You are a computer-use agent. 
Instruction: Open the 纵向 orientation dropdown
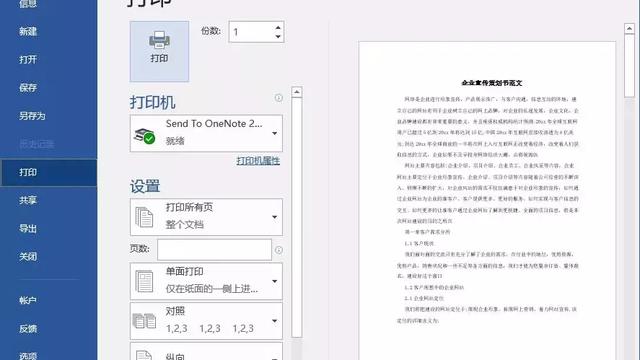tap(206, 352)
